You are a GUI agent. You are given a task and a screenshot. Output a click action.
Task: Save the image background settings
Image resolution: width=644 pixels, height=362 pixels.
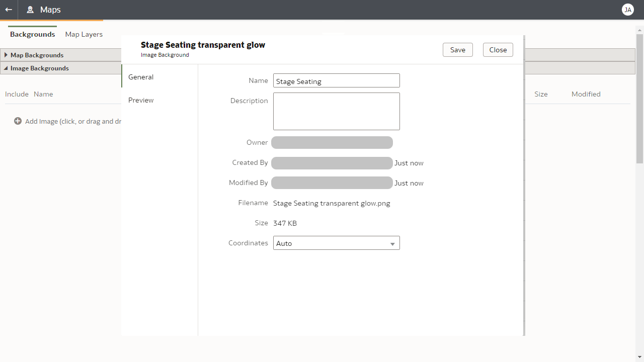click(x=457, y=50)
